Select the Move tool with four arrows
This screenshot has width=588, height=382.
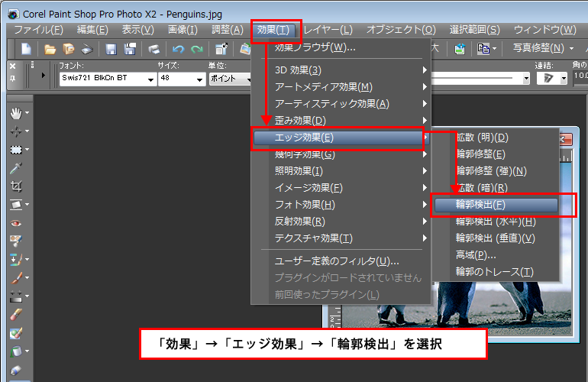point(16,131)
